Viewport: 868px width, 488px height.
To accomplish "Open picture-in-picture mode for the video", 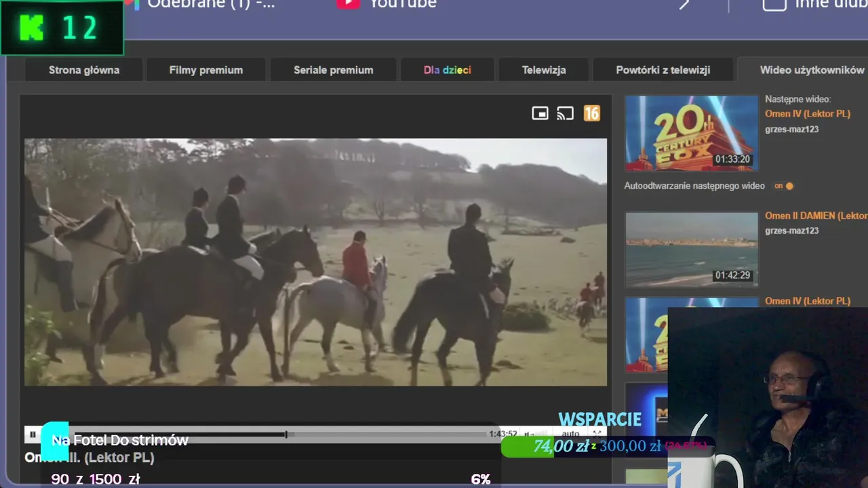I will click(540, 113).
